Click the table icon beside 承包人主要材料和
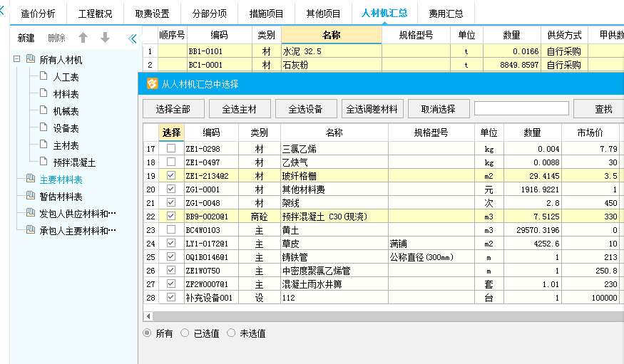The width and height of the screenshot is (624, 364). (31, 229)
